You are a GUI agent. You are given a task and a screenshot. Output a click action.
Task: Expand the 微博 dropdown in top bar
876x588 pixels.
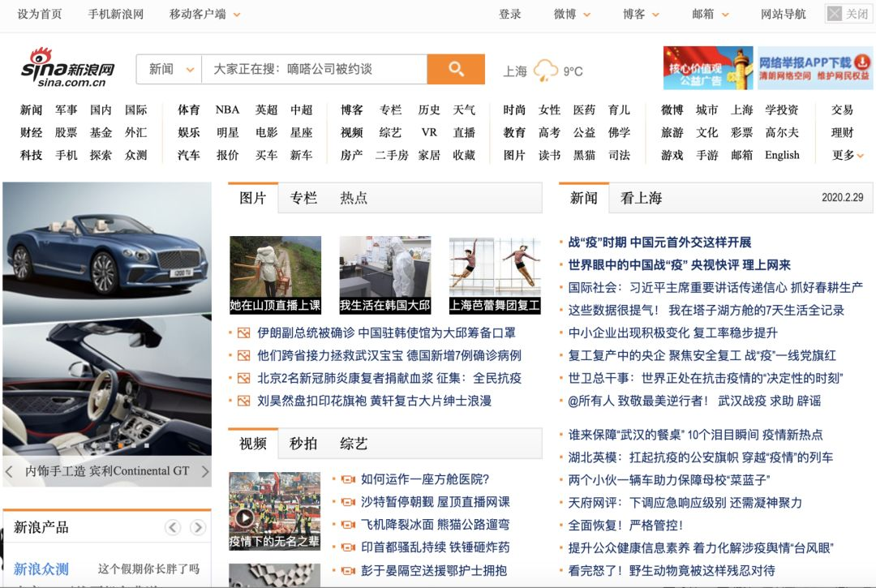tap(587, 15)
